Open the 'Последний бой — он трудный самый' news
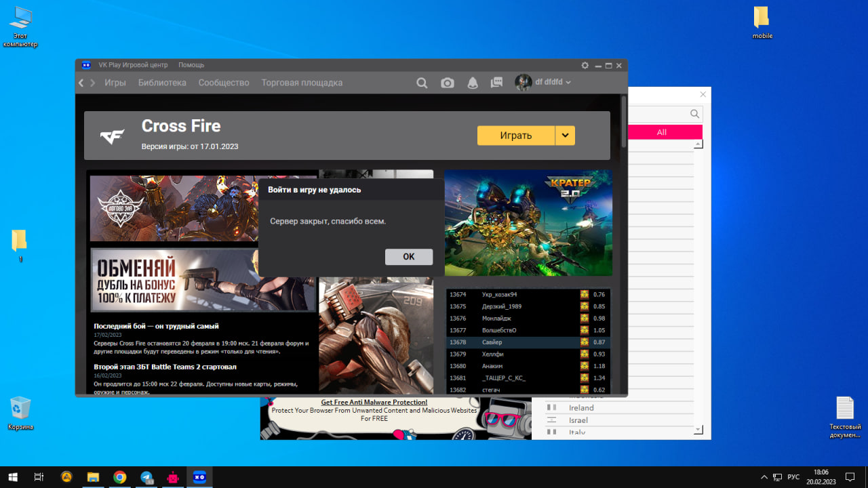Viewport: 868px width, 488px height. point(156,326)
